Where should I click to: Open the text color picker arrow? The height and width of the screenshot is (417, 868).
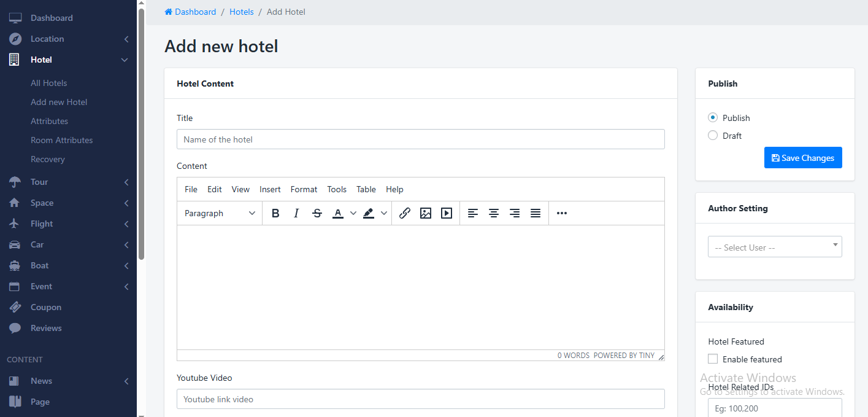(x=353, y=213)
